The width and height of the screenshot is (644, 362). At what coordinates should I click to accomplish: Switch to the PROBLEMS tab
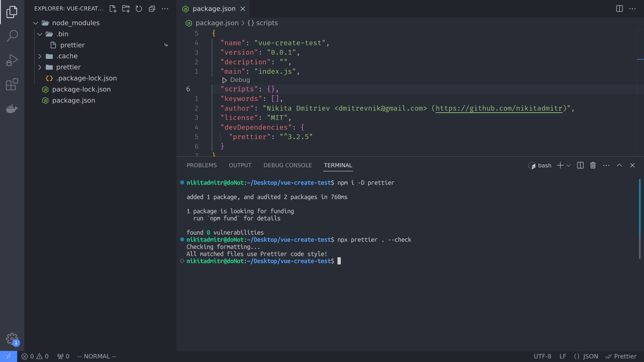point(202,165)
